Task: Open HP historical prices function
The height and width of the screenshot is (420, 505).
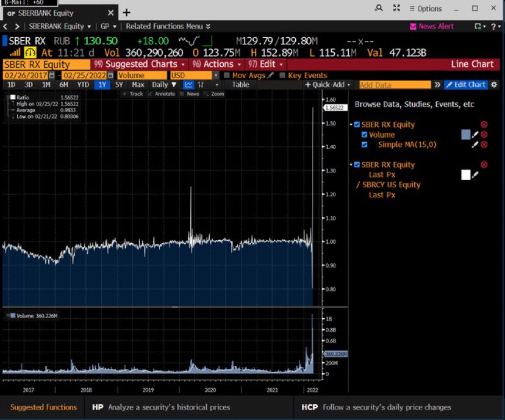Action: 161,407
